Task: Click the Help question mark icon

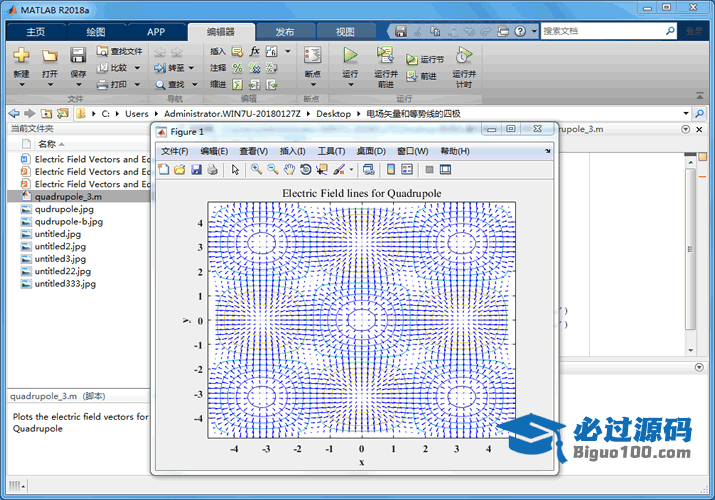Action: pos(520,31)
